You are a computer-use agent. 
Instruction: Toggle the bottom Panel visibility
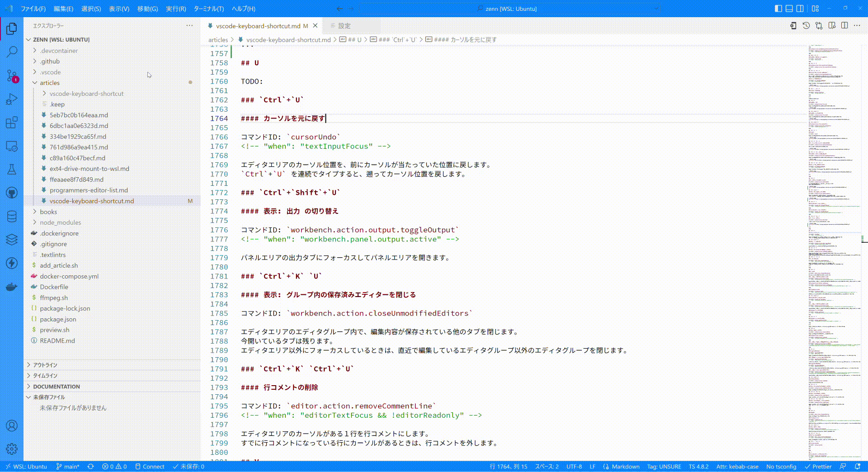click(x=789, y=9)
